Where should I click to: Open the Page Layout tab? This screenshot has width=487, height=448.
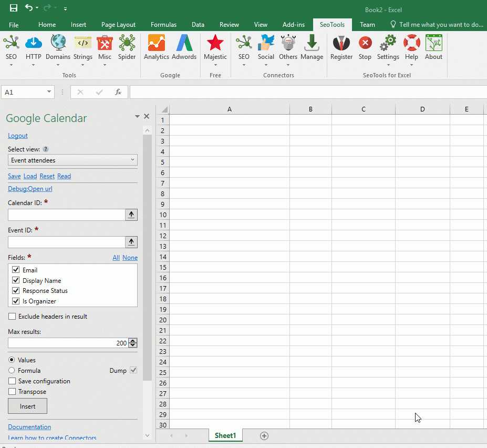click(x=118, y=25)
